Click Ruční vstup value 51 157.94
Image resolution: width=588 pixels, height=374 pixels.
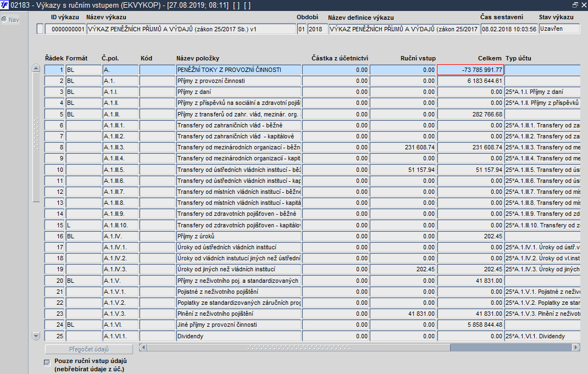point(403,170)
